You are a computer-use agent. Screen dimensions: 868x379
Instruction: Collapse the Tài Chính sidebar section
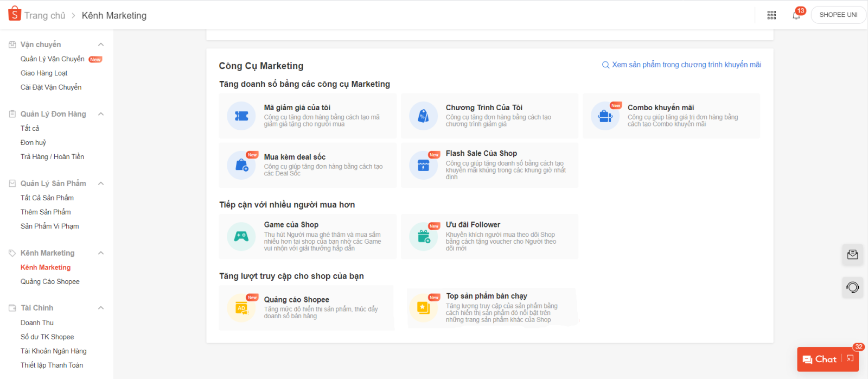(x=101, y=308)
